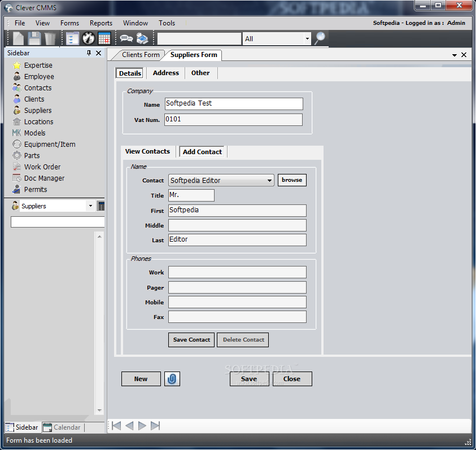Click the Mobile phone input field
This screenshot has height=450, width=476.
tap(237, 302)
